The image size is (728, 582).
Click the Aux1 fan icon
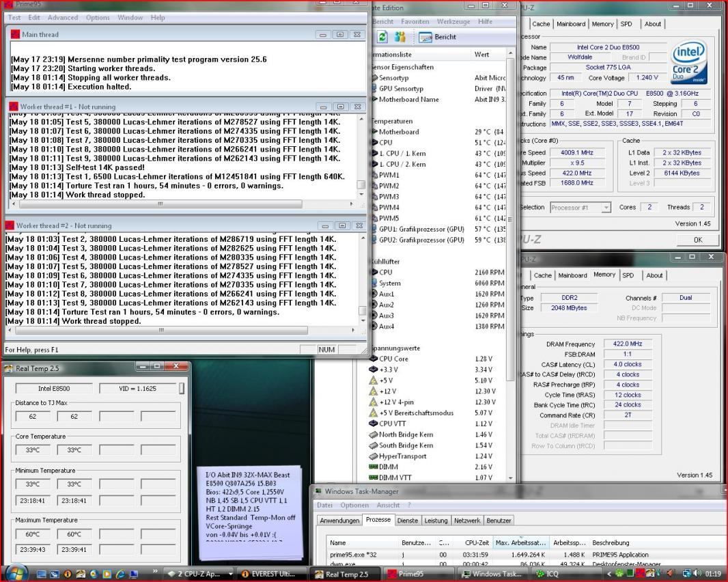coord(374,294)
